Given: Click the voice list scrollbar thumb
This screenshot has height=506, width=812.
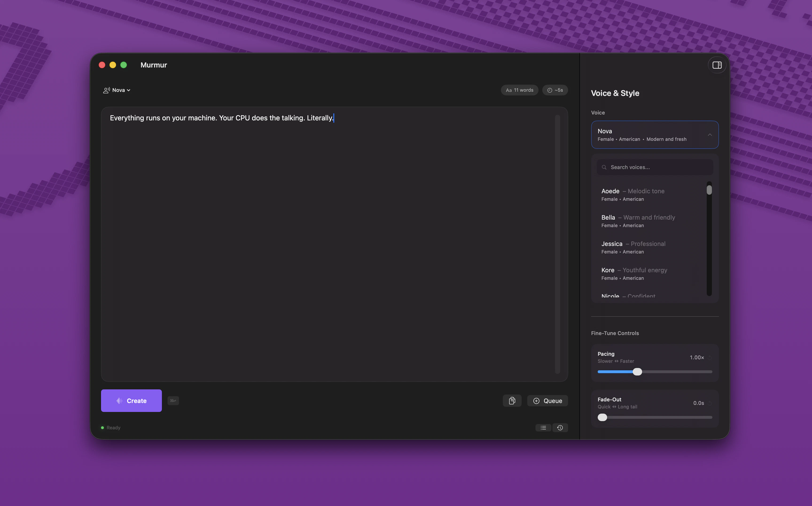Looking at the screenshot, I should click(709, 190).
